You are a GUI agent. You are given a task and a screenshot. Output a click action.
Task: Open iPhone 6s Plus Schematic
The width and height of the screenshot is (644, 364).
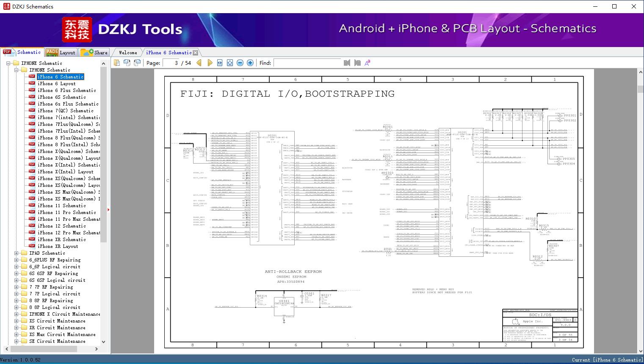(x=68, y=104)
